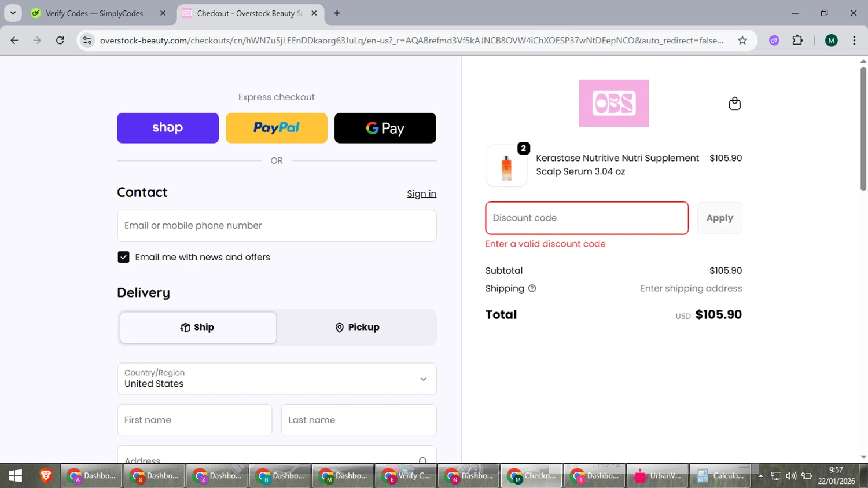Close the Verify Codes — SimplyCodes tab
This screenshot has width=868, height=488.
[163, 13]
